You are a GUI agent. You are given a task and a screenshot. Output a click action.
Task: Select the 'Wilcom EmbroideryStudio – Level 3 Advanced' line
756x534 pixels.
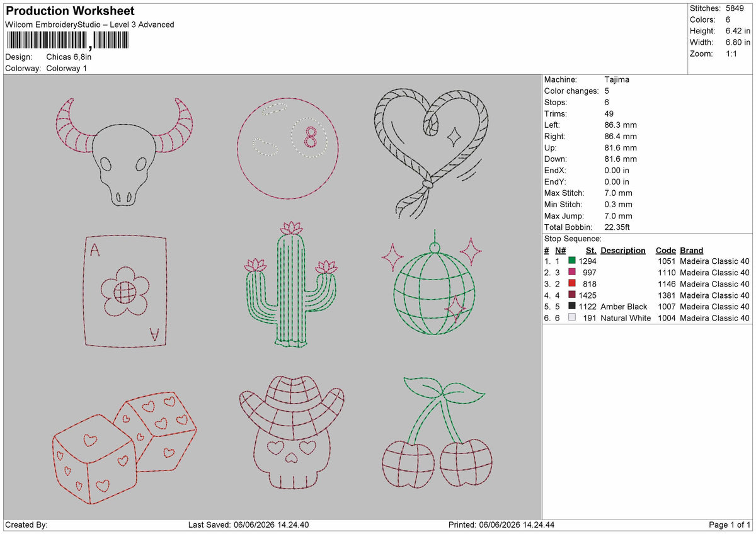pos(89,25)
